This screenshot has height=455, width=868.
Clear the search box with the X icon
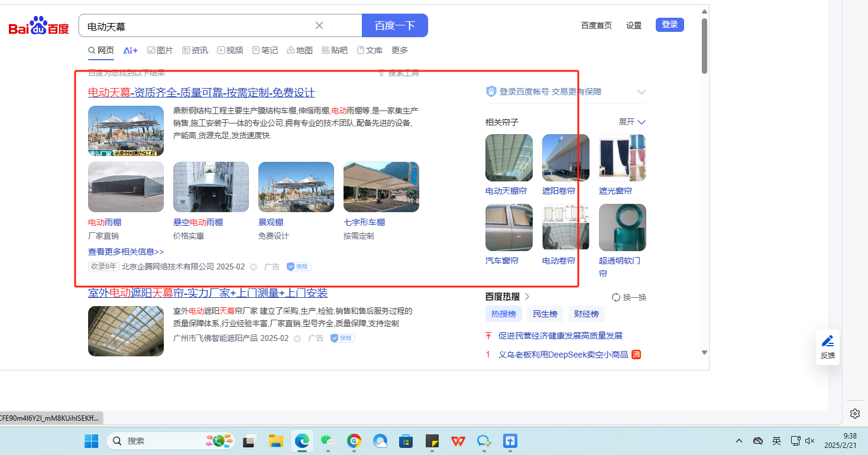(319, 25)
